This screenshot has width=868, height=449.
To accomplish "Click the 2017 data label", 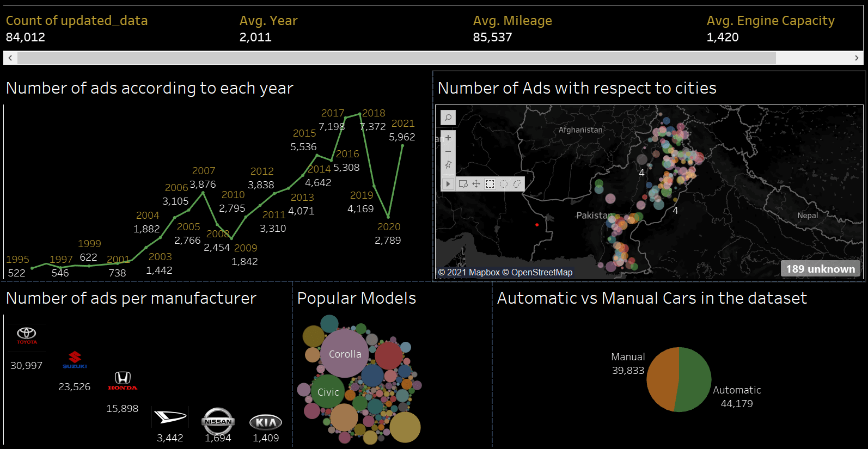I will pyautogui.click(x=333, y=113).
